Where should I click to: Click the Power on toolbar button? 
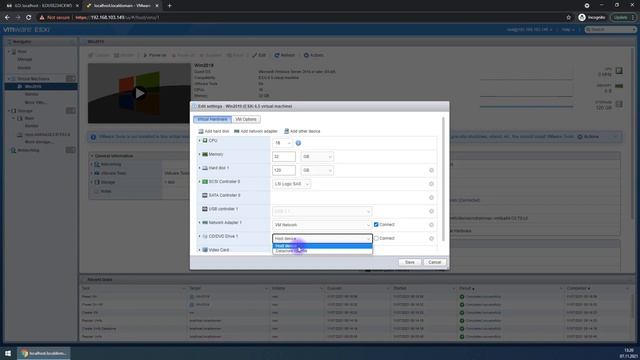(x=155, y=55)
